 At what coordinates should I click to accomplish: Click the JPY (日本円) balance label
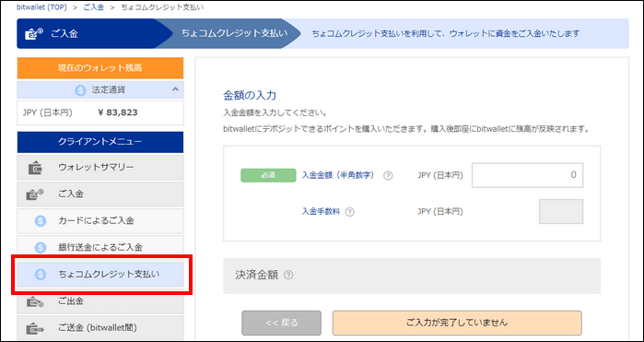point(48,112)
